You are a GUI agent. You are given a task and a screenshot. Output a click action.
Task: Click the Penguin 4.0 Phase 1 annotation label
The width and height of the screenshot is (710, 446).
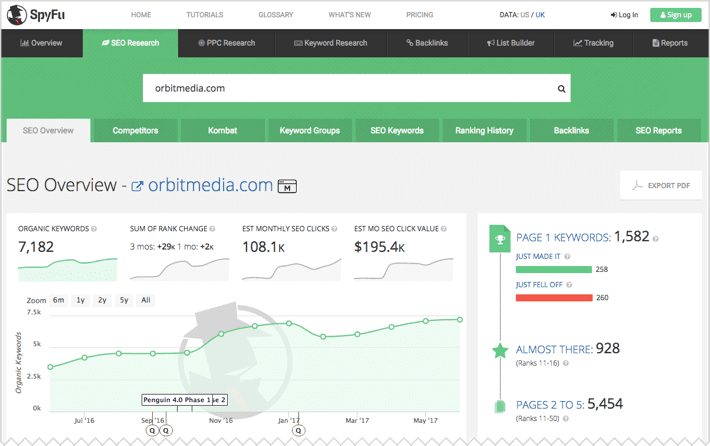(x=177, y=400)
